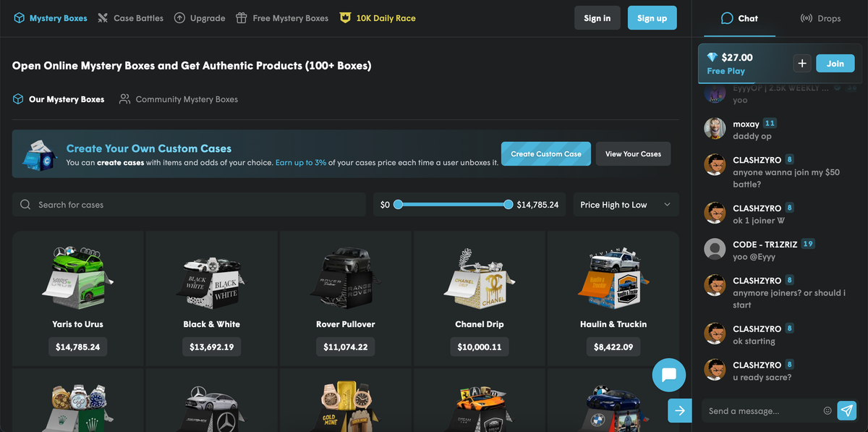868x432 pixels.
Task: Open the Price High to Low sort dropdown
Action: point(625,205)
